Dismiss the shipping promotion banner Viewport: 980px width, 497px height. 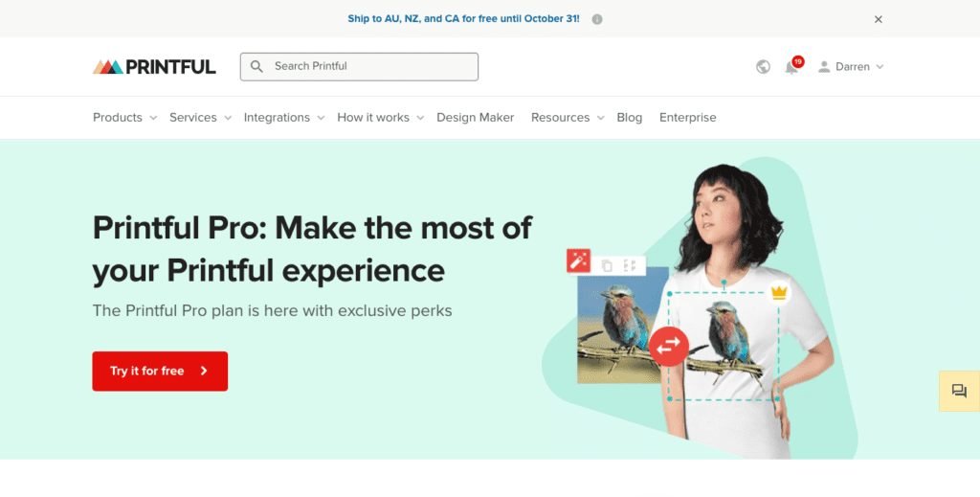[879, 19]
